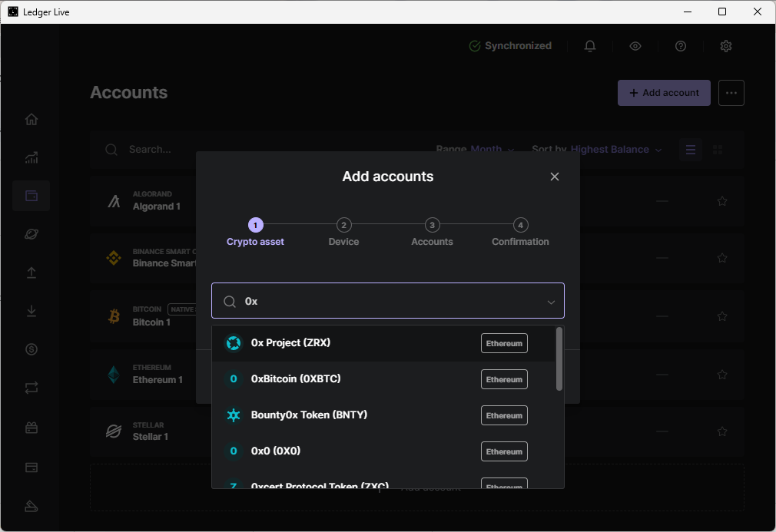
Task: Star the Algorand 1 account
Action: [722, 201]
